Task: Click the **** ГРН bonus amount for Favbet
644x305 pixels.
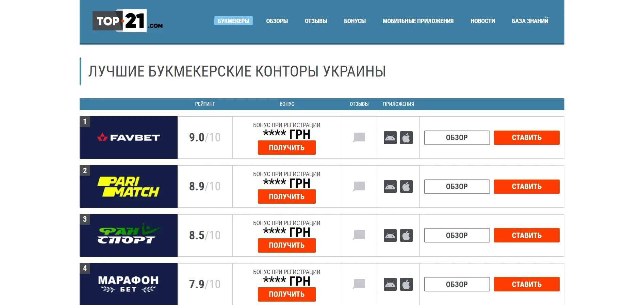Action: tap(287, 134)
